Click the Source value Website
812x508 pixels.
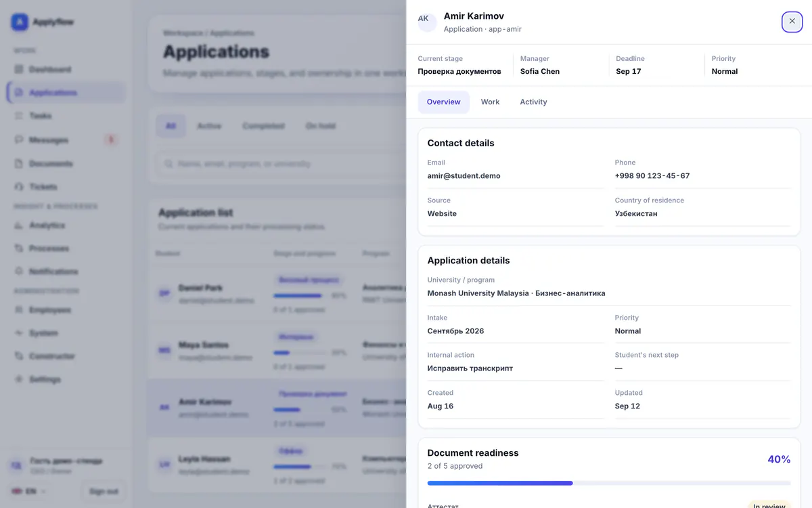[x=442, y=213]
